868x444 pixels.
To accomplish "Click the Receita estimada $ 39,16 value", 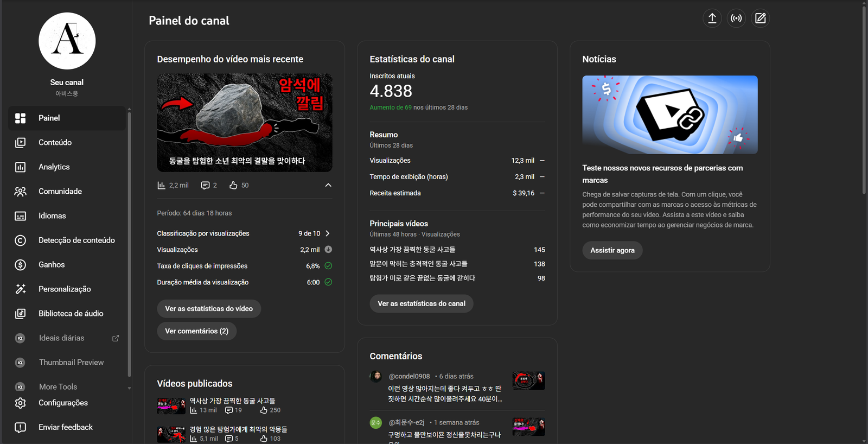I will (524, 193).
